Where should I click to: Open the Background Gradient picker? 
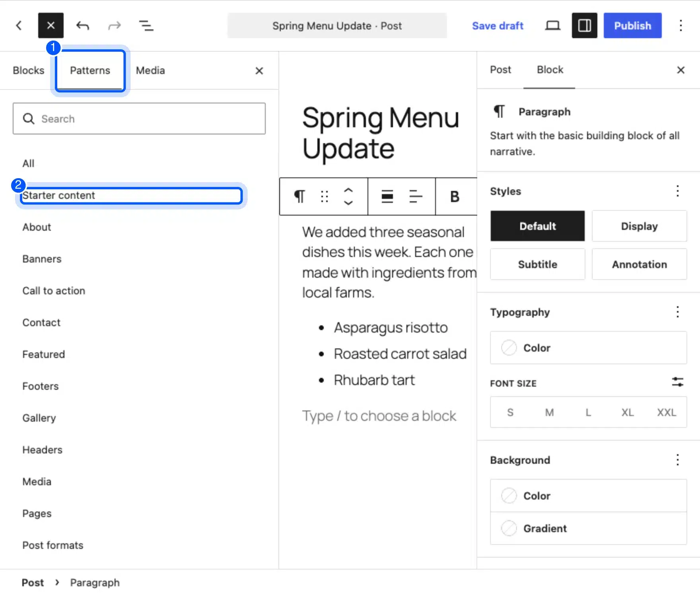(588, 528)
